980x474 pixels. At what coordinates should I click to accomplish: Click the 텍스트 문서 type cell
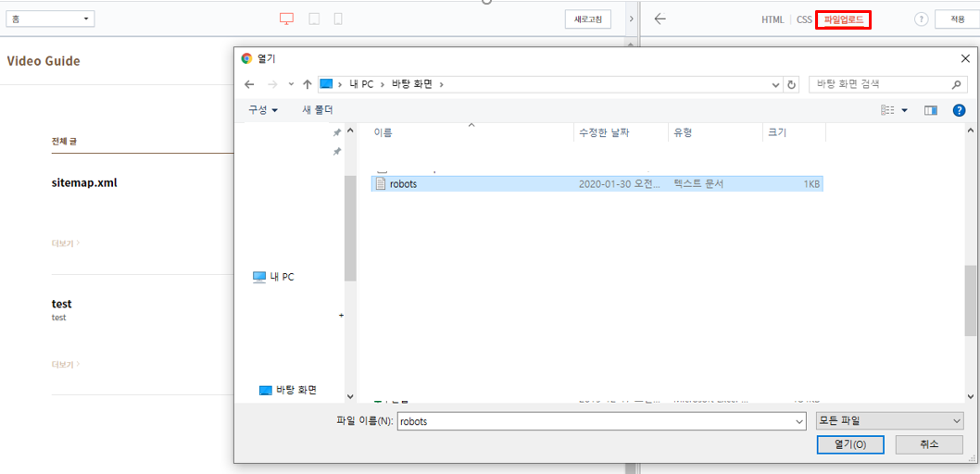coord(698,183)
